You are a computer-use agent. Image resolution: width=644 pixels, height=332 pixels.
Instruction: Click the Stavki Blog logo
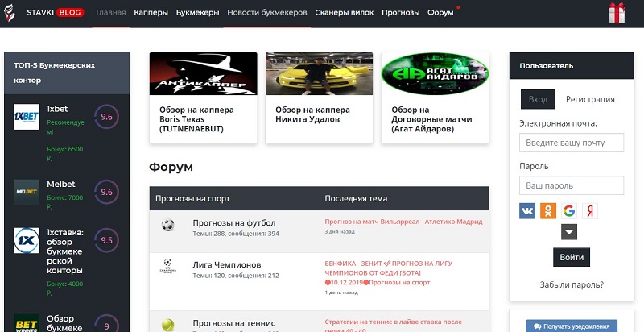tap(44, 13)
